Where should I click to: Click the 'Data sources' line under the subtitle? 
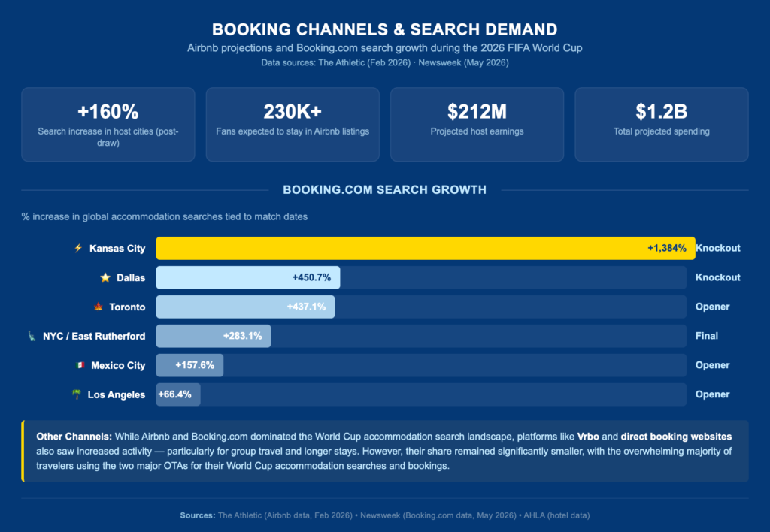385,63
